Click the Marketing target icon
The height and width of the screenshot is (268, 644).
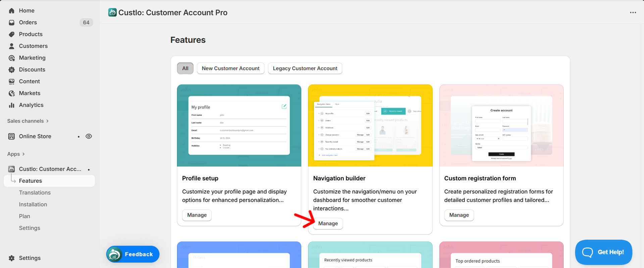tap(12, 58)
